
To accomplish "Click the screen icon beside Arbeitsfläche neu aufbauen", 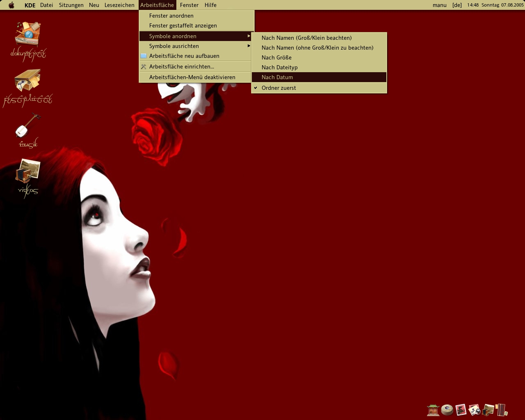I will point(144,56).
